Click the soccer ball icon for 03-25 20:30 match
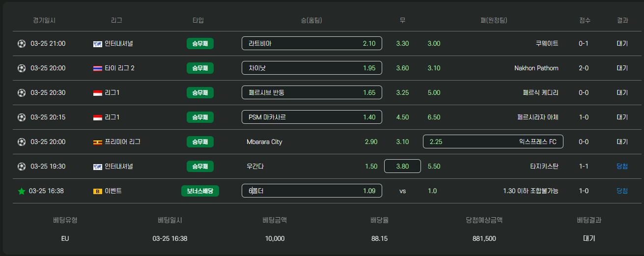The height and width of the screenshot is (256, 644). click(21, 92)
